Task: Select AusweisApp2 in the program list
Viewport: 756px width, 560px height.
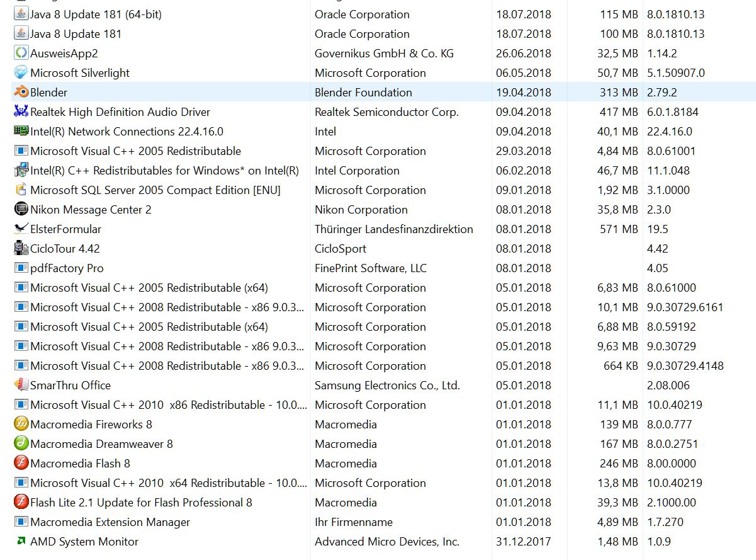Action: pyautogui.click(x=64, y=53)
